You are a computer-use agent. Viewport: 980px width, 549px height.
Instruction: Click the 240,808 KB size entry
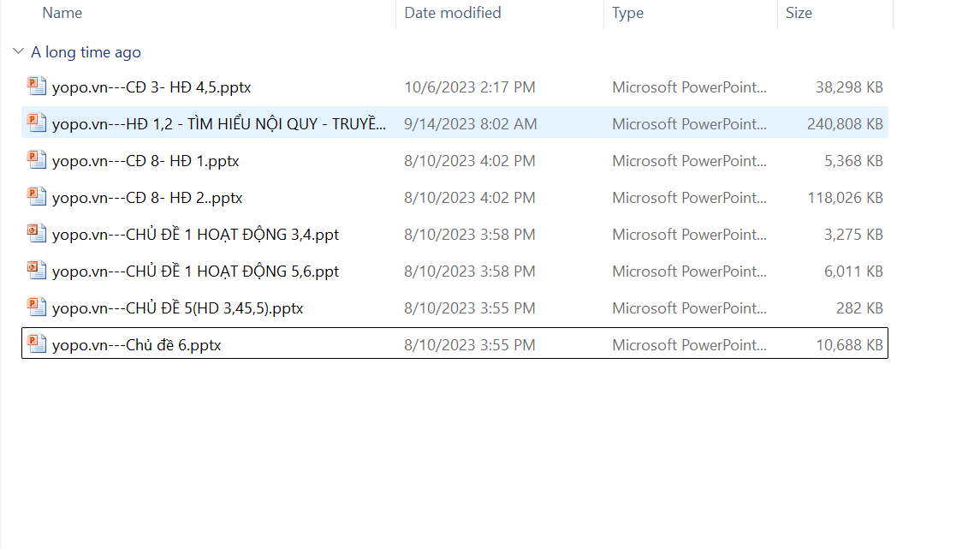[x=844, y=124]
